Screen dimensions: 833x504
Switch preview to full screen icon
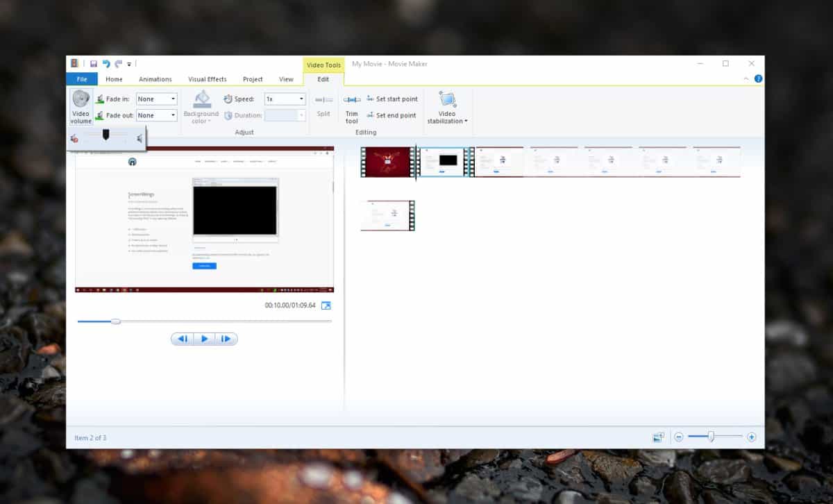point(326,305)
